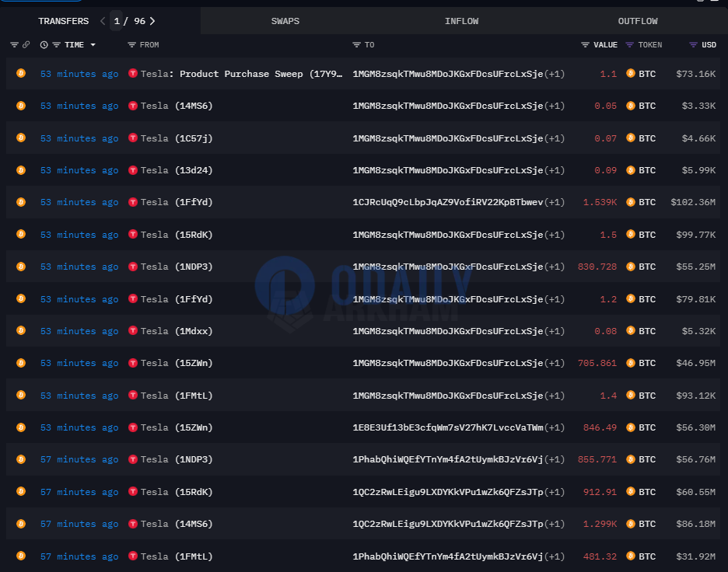
Task: Go to previous transfers page arrow
Action: point(103,21)
